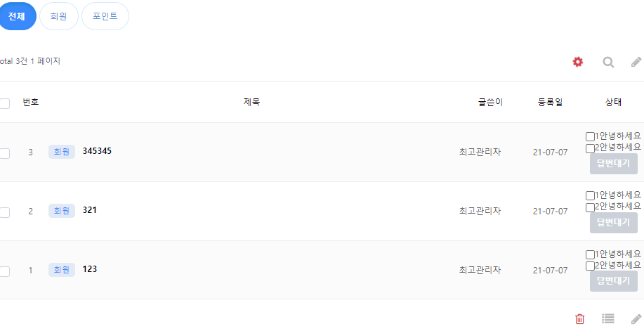Open the post titled 345345
This screenshot has width=644, height=331.
97,151
